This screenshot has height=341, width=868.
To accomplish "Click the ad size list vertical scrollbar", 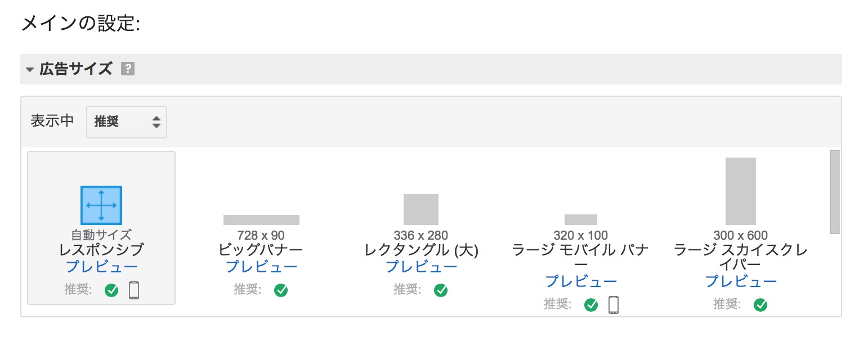I will [x=835, y=191].
